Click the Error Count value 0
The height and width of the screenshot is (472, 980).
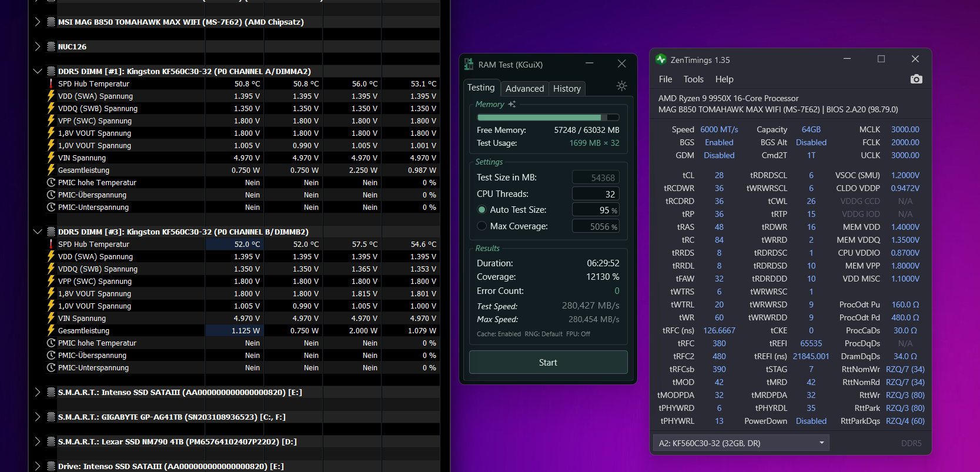[617, 291]
